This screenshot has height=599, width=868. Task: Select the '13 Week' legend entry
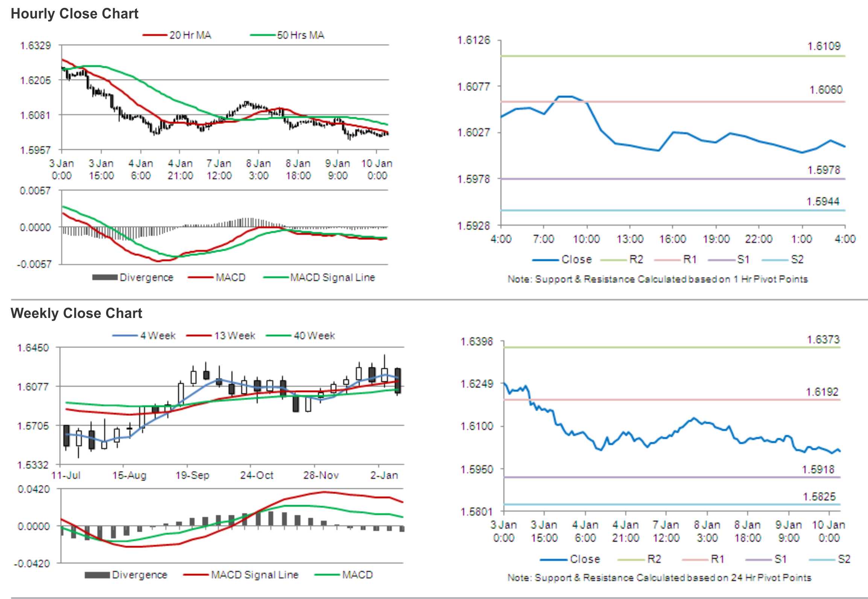pyautogui.click(x=221, y=336)
